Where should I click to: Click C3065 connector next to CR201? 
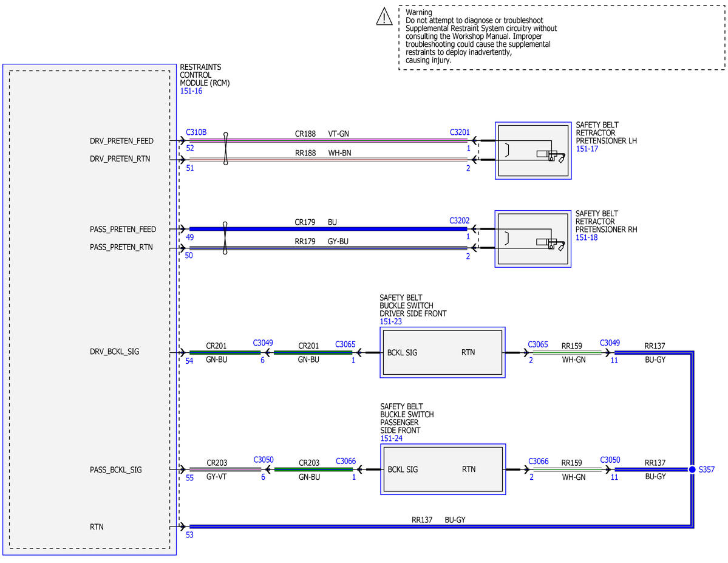tap(345, 344)
